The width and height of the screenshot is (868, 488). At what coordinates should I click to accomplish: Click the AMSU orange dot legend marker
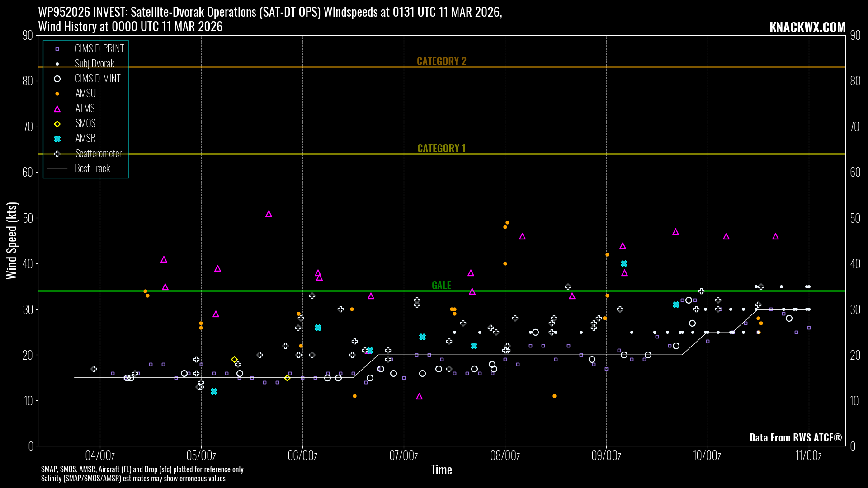[x=57, y=94]
